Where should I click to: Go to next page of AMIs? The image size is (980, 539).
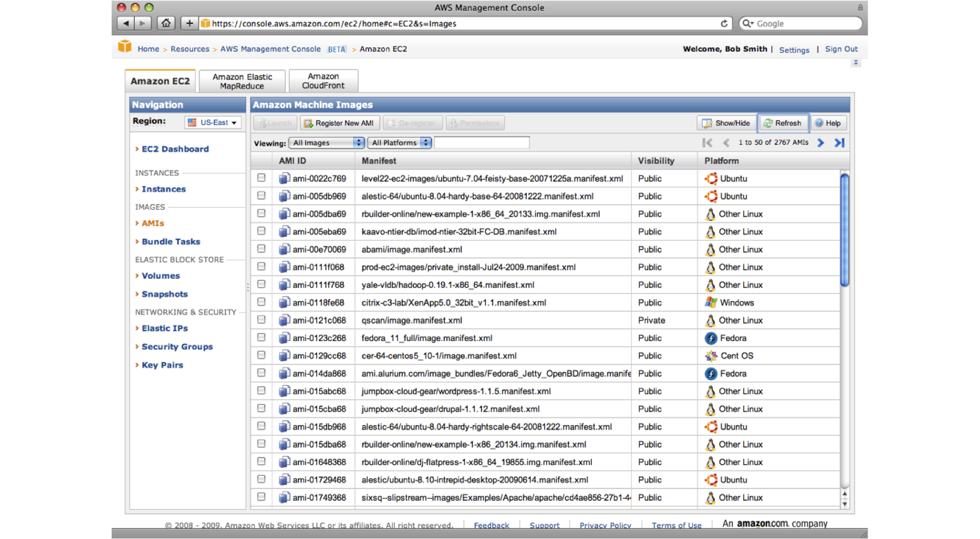tap(821, 143)
